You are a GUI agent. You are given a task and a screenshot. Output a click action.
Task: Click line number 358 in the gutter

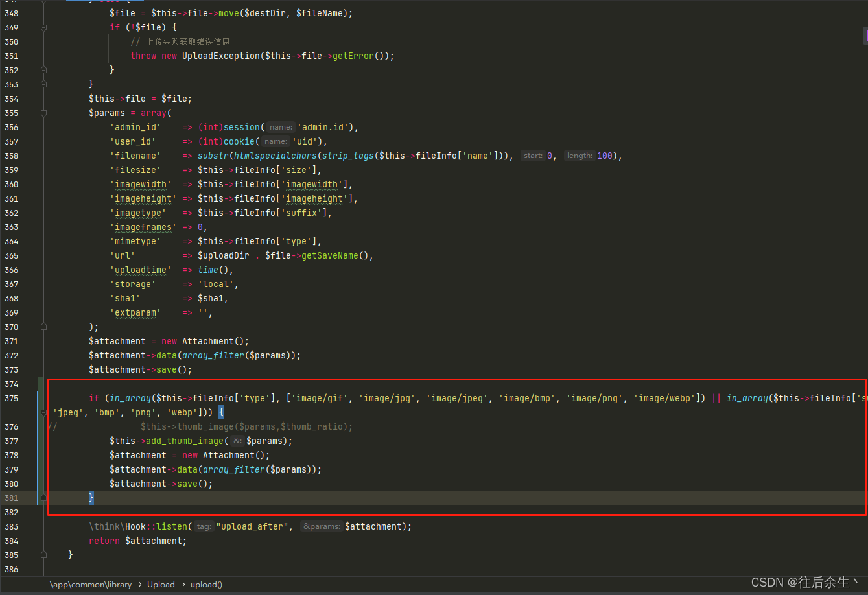11,156
